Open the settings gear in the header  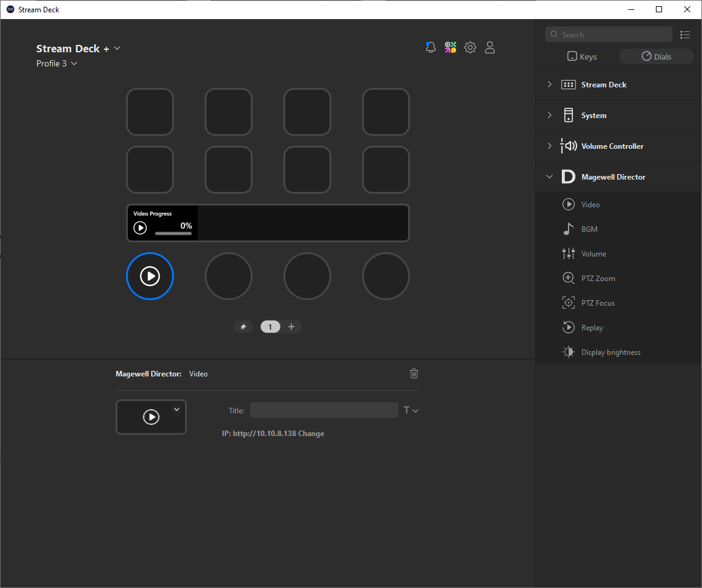click(470, 47)
